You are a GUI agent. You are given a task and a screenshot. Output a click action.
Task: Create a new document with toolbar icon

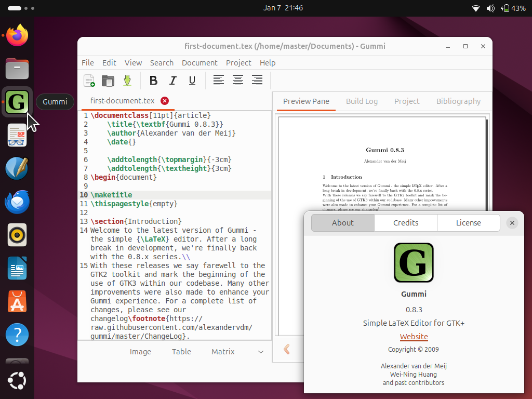pyautogui.click(x=89, y=81)
